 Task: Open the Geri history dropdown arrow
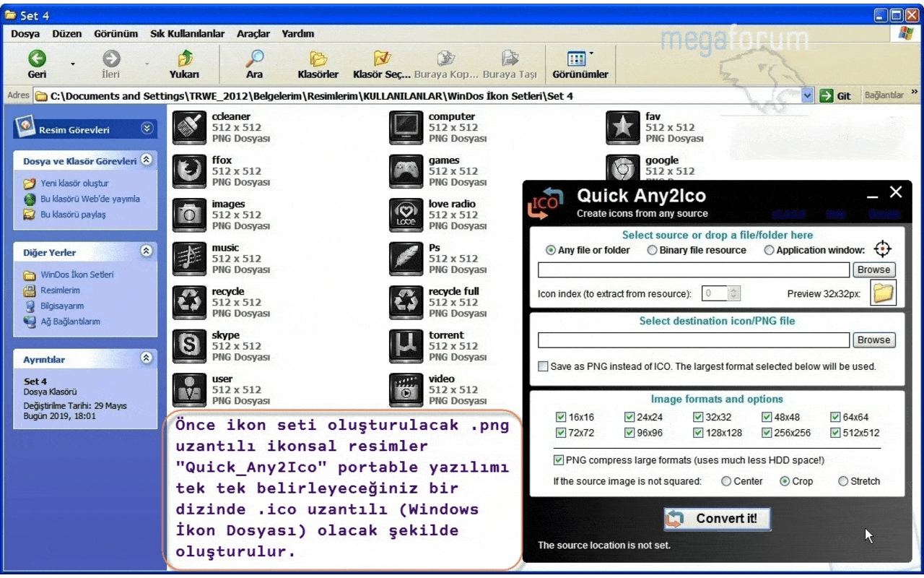click(x=73, y=64)
